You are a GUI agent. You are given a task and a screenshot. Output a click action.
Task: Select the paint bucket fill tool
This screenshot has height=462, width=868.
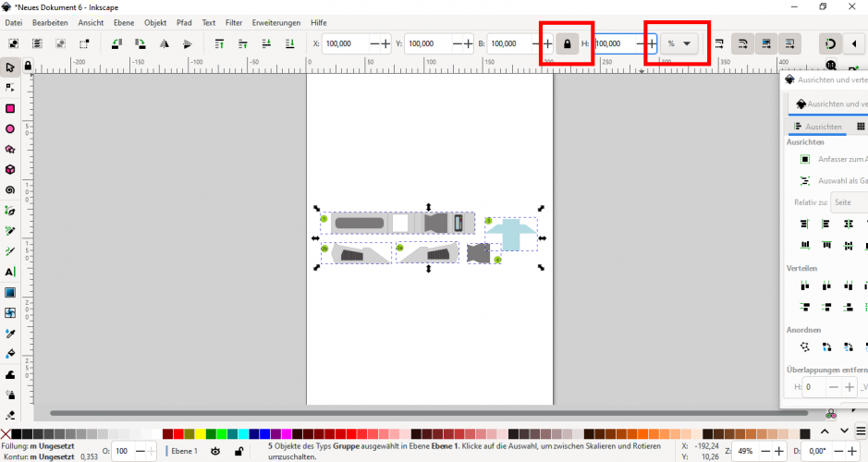coord(10,354)
